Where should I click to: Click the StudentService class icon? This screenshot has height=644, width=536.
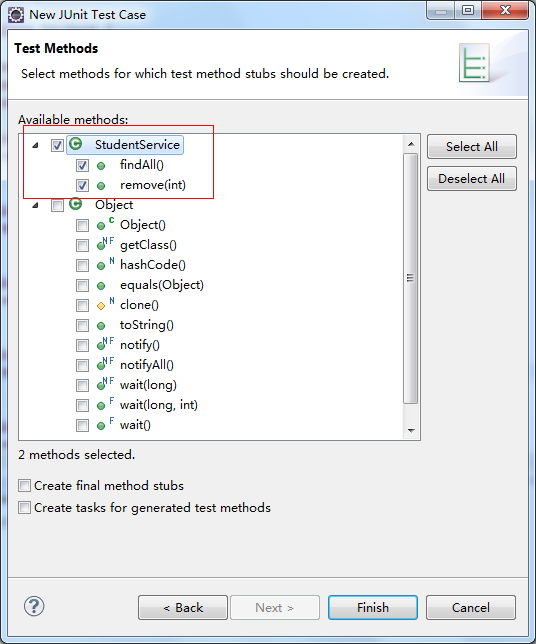[x=76, y=144]
